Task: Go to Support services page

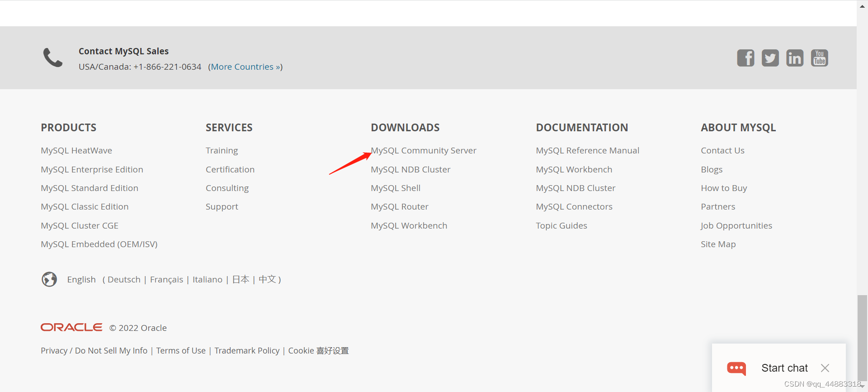Action: point(222,206)
